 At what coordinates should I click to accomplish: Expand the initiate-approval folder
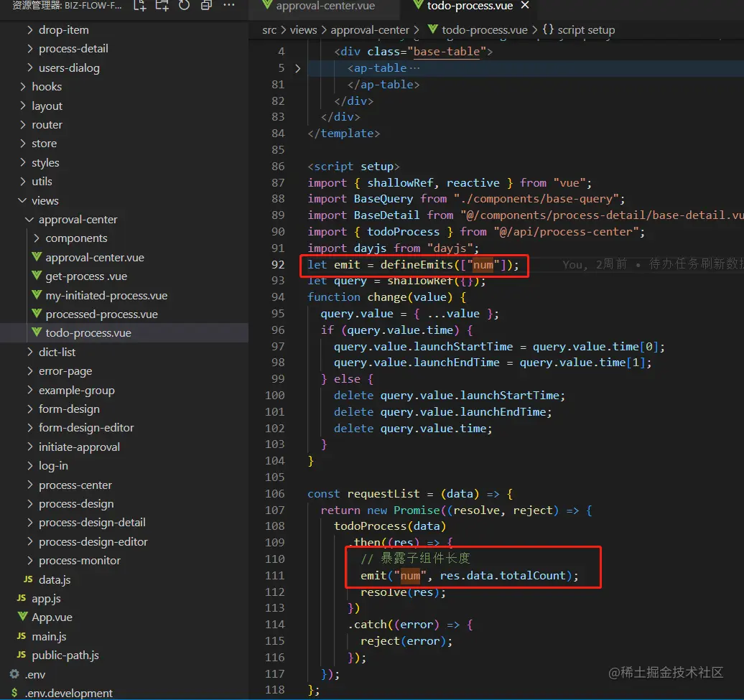point(79,447)
